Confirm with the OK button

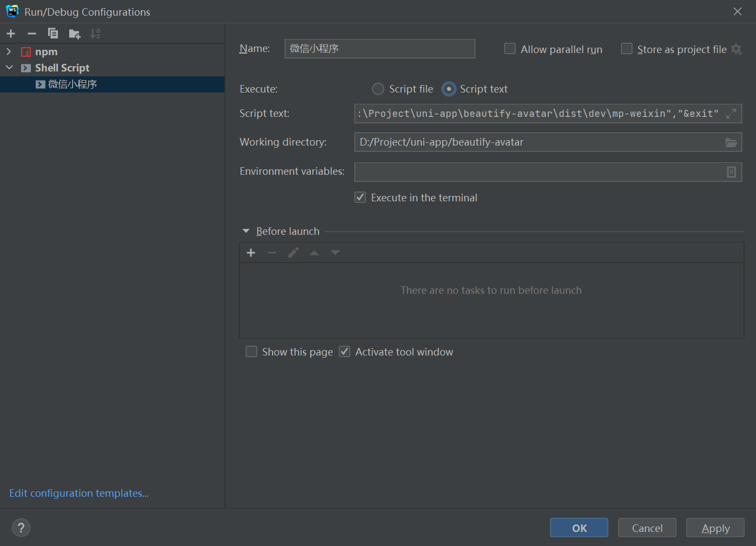coord(579,528)
